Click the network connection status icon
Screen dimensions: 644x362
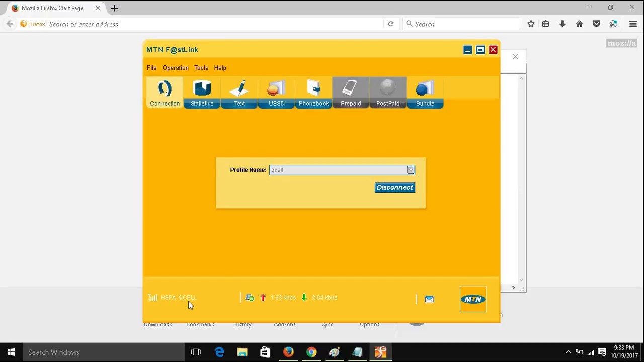click(250, 298)
